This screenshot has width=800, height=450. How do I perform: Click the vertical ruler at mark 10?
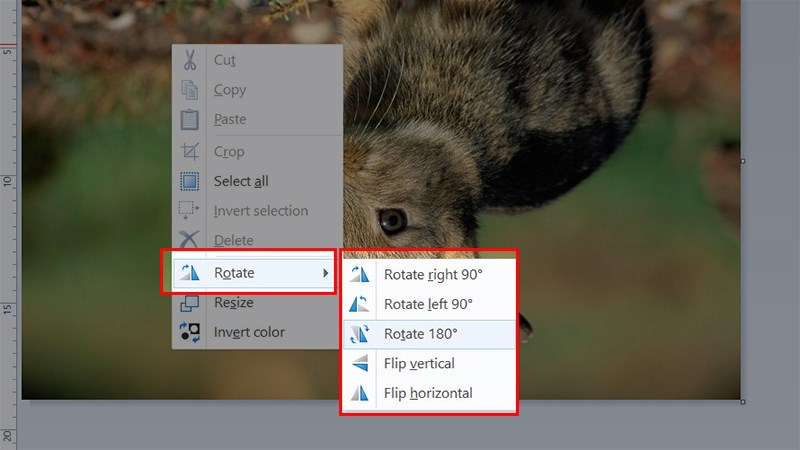click(x=7, y=181)
